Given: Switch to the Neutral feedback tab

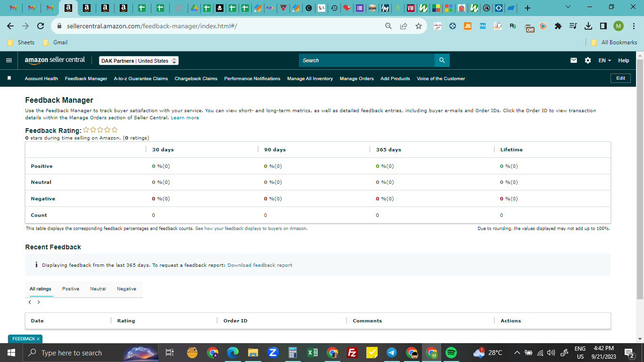Looking at the screenshot, I should (x=98, y=289).
